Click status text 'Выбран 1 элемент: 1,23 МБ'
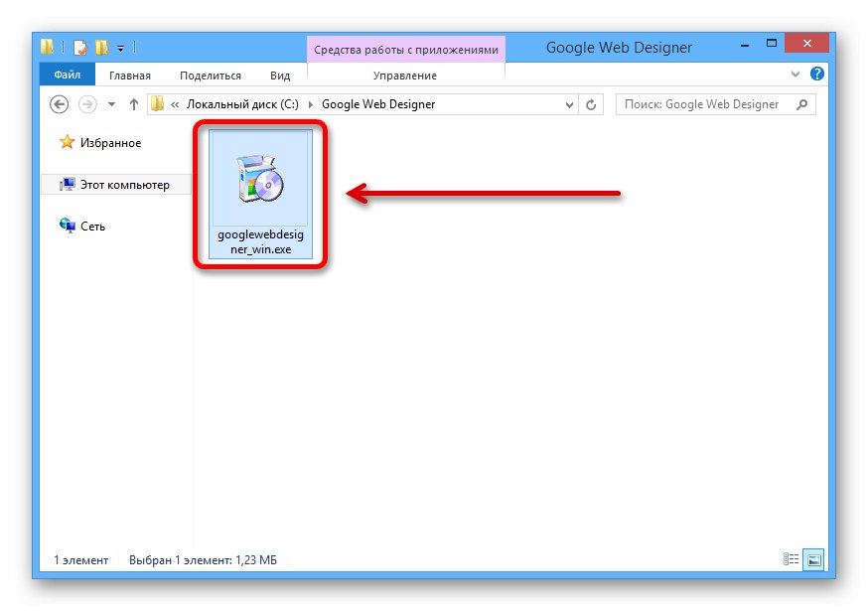Image resolution: width=868 pixels, height=611 pixels. pos(203,560)
